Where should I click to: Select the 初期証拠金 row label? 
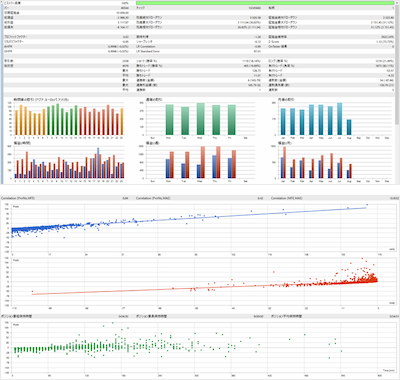tap(12, 12)
